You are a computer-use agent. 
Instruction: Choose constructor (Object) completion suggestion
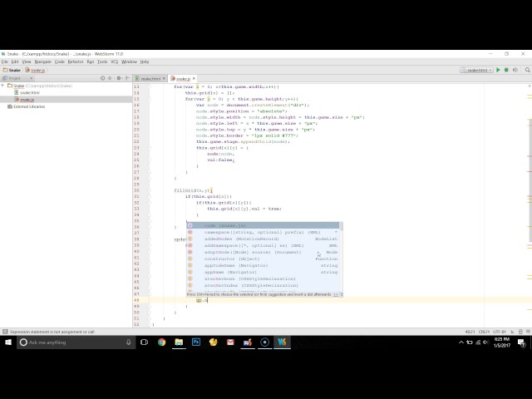(263, 259)
